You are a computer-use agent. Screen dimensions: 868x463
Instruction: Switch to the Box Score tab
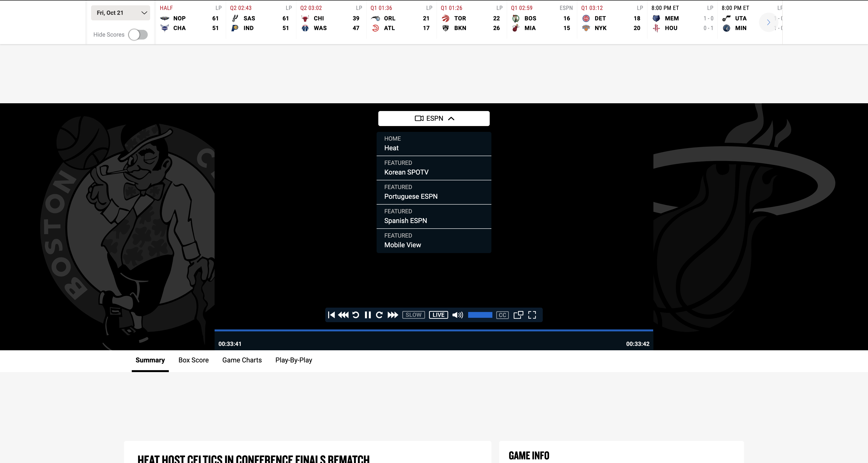[x=194, y=360]
